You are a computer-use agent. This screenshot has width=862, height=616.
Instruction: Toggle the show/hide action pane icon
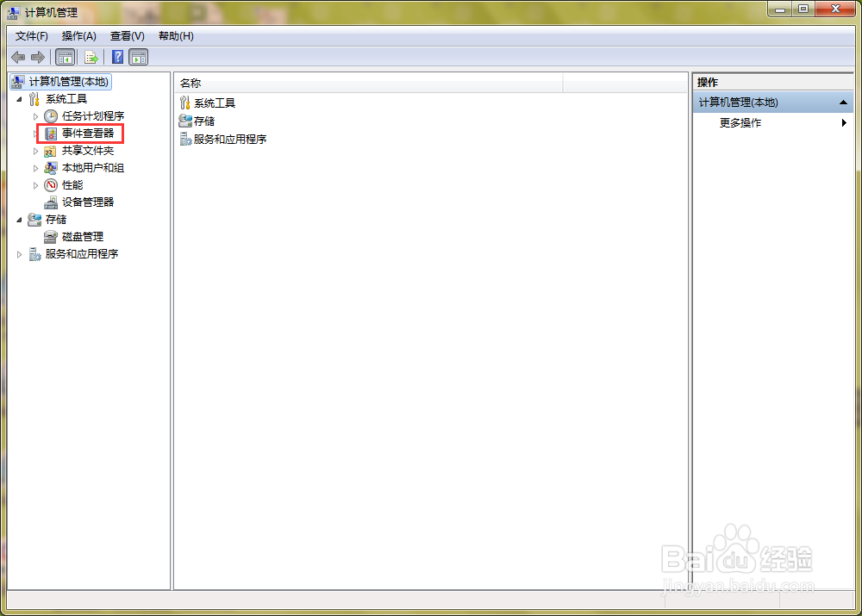[x=139, y=57]
